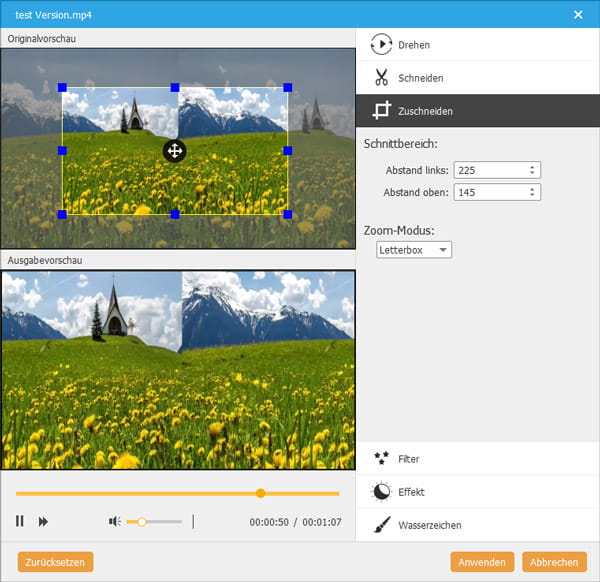Increase Abstand links value with up arrow
This screenshot has height=582, width=600.
click(x=532, y=167)
